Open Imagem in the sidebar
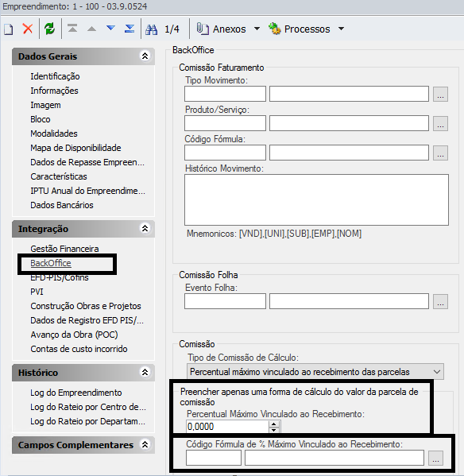The height and width of the screenshot is (476, 464). pos(45,105)
